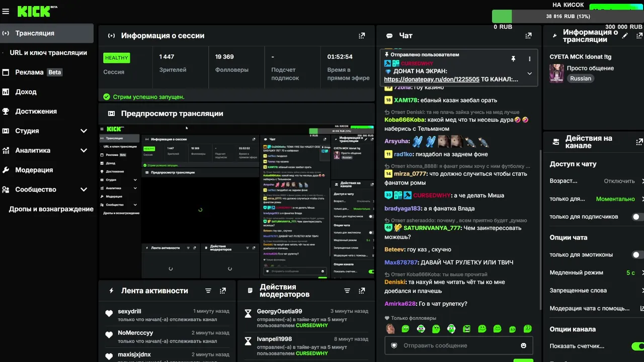Screen dimensions: 644x362
Task: Unpin the pinned chat message
Action: 513,59
